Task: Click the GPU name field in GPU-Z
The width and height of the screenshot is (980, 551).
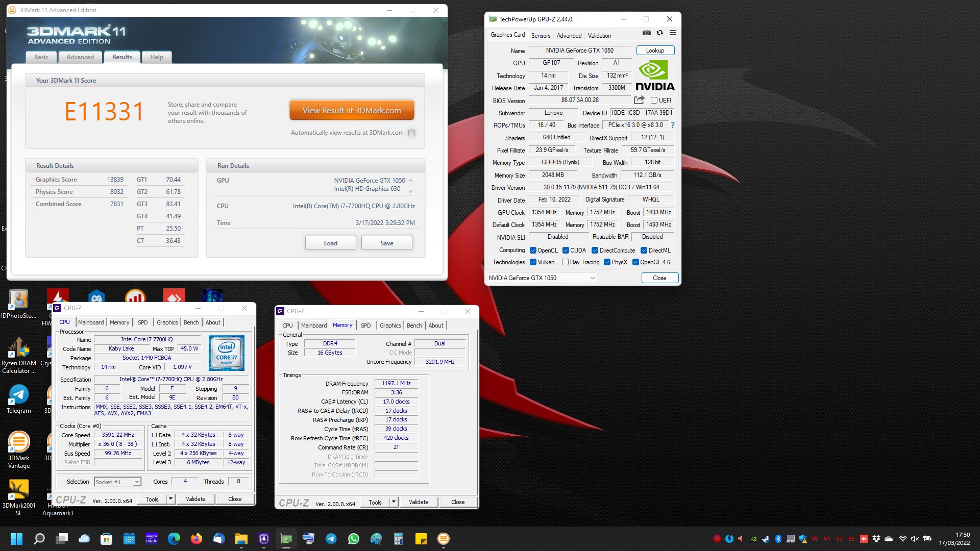Action: point(579,51)
